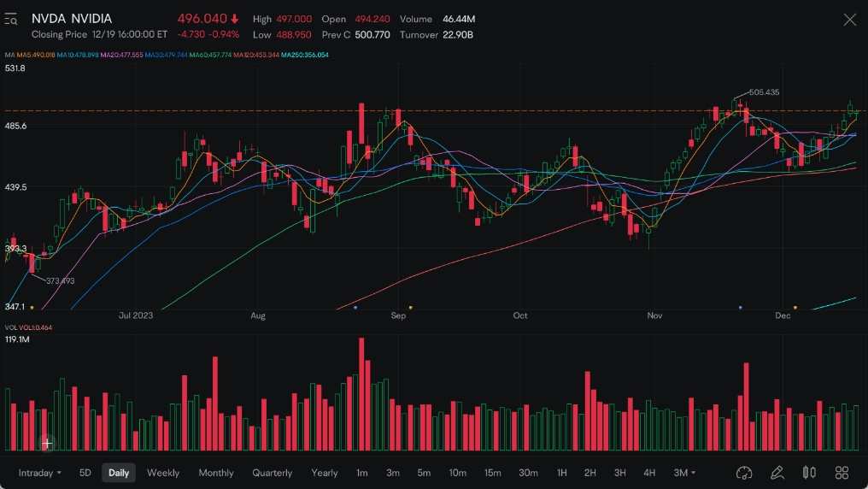Select the 10m interval
The height and width of the screenshot is (489, 868).
(x=457, y=473)
